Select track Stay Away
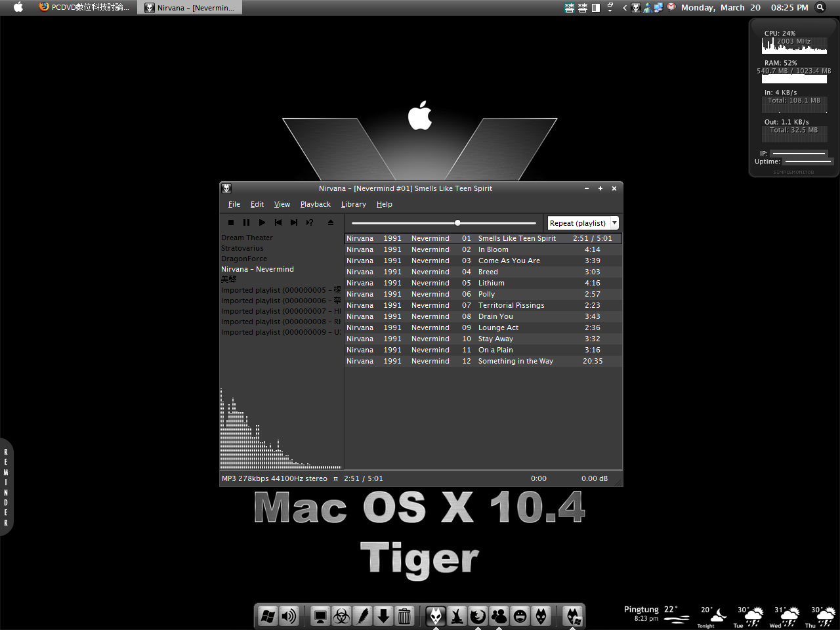This screenshot has width=840, height=630. 483,339
